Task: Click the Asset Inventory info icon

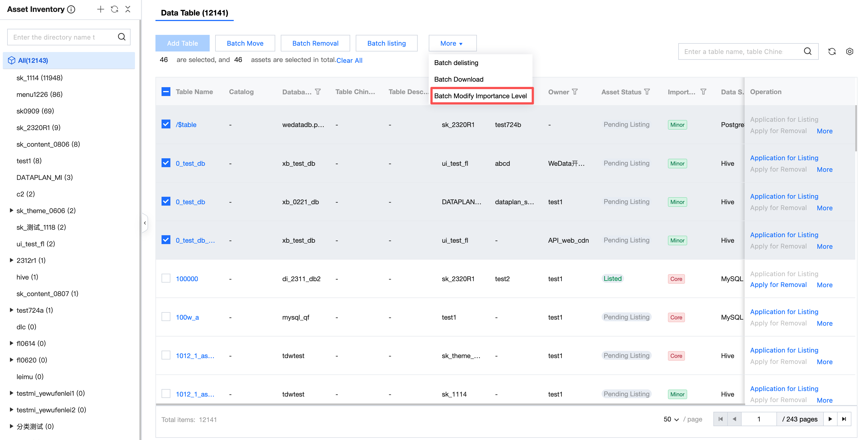Action: 71,9
